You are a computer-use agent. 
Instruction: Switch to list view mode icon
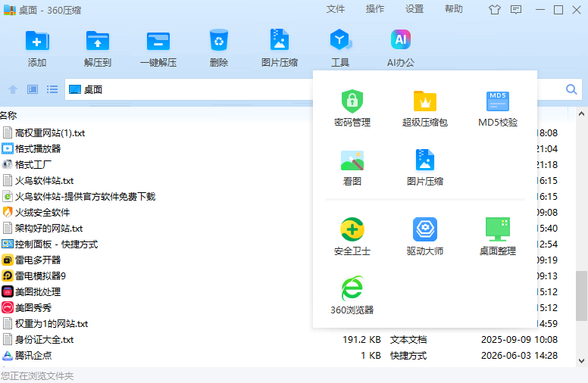(52, 89)
